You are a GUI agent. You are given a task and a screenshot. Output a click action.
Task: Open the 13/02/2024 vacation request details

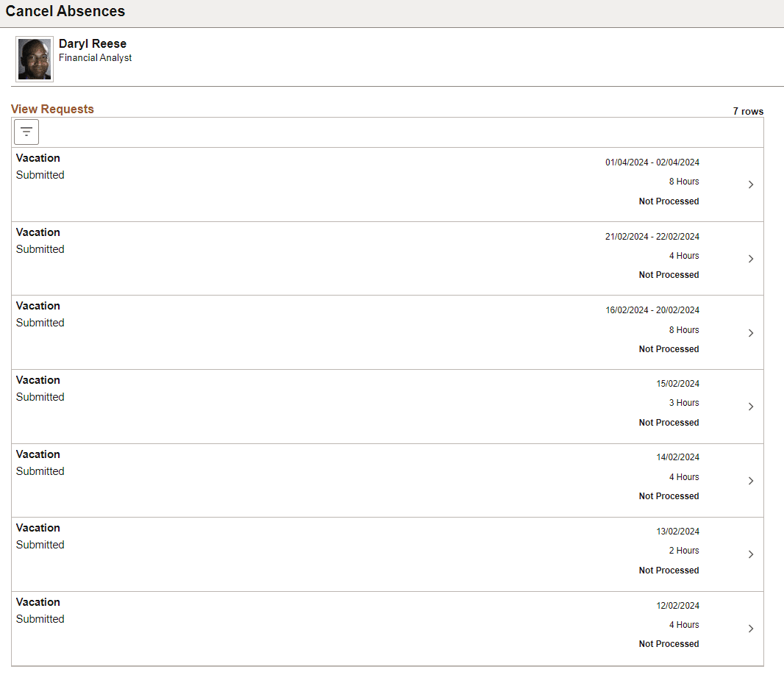pyautogui.click(x=750, y=554)
